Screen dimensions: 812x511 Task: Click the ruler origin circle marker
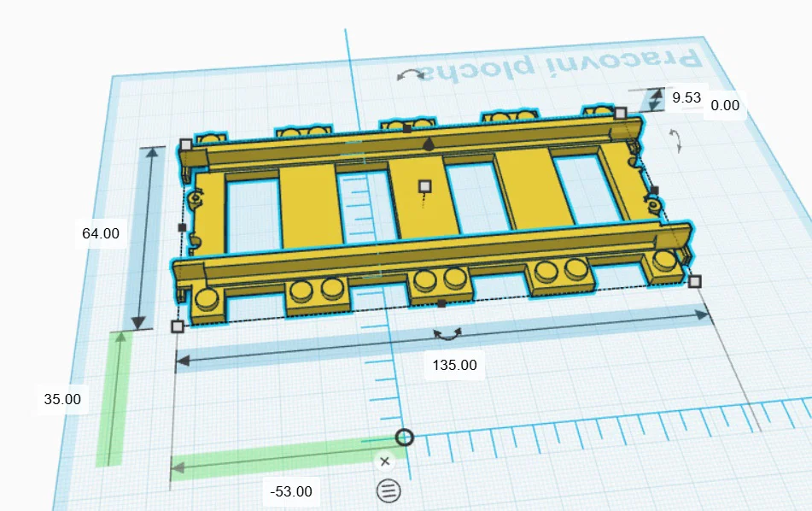[405, 437]
